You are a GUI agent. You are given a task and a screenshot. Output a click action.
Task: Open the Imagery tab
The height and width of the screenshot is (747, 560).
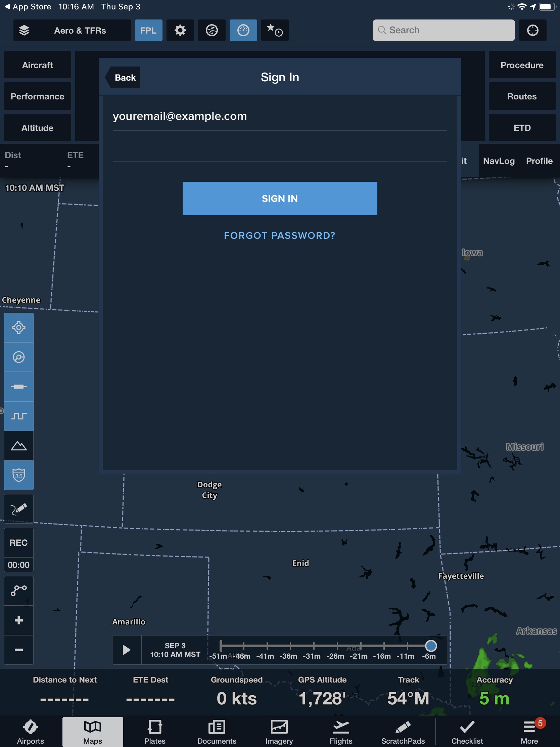pos(279,732)
